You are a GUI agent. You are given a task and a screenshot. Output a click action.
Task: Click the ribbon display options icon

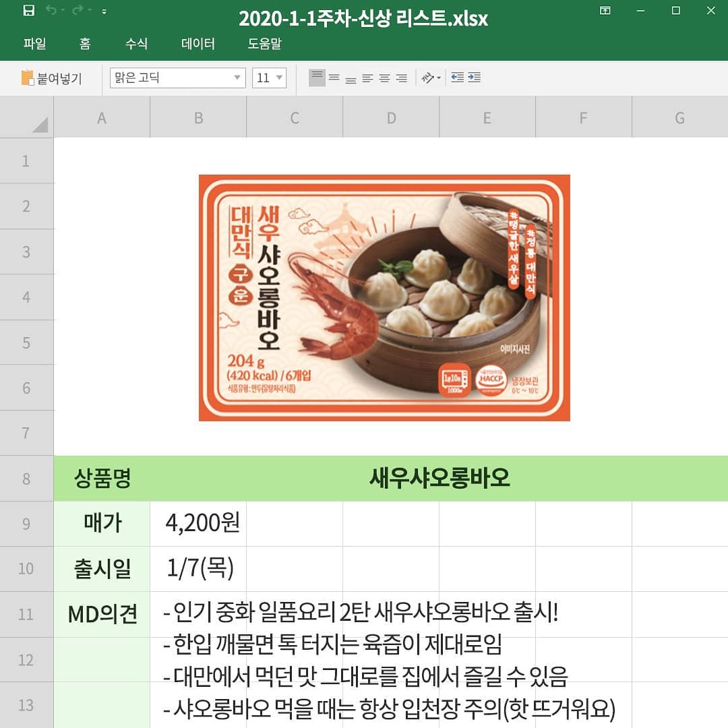[605, 10]
